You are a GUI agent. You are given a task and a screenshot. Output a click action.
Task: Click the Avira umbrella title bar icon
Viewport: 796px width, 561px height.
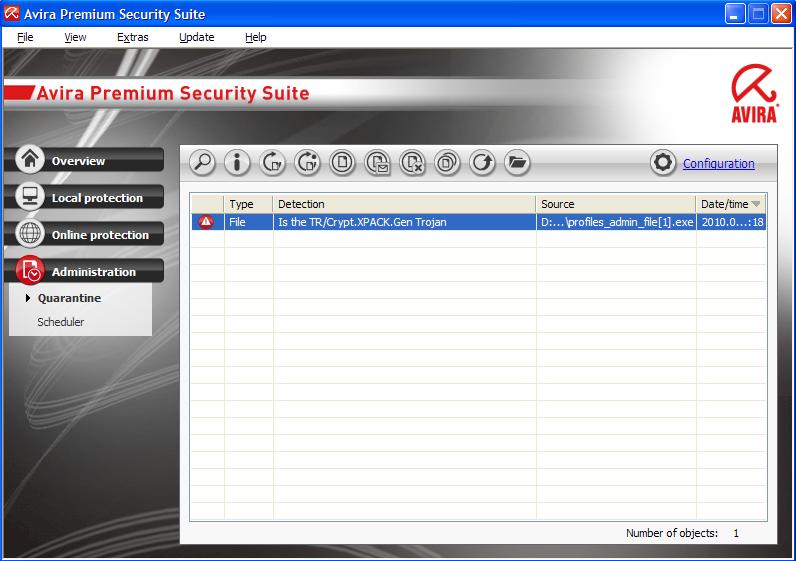[x=12, y=13]
